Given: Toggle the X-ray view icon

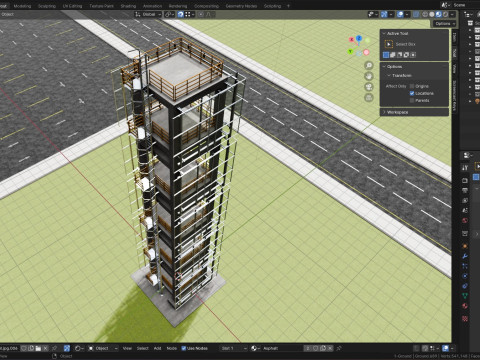Looking at the screenshot, I should tap(416, 14).
